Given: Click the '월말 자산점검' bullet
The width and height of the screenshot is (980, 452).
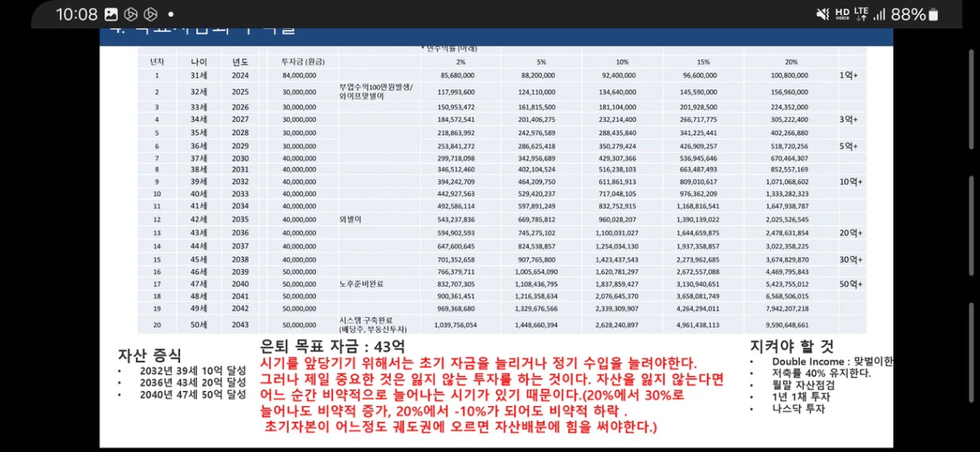Looking at the screenshot, I should tap(803, 385).
